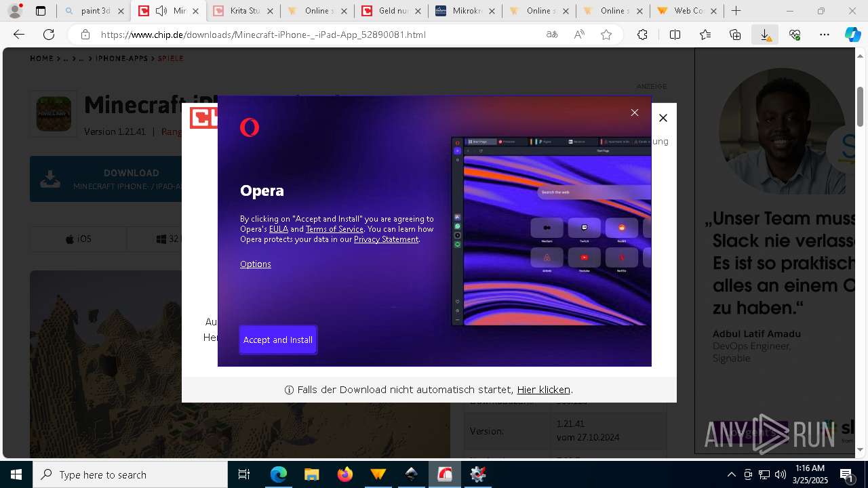Open the red installer taskbar app
This screenshot has height=488, width=868.
click(445, 474)
